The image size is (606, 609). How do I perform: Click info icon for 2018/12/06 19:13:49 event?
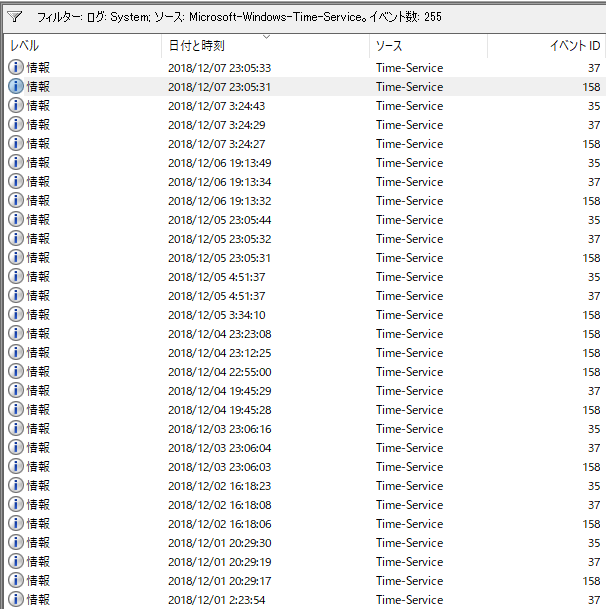coord(16,163)
